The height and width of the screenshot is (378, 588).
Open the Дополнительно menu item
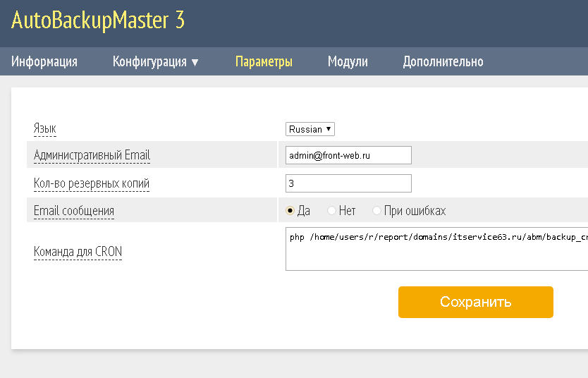click(443, 61)
